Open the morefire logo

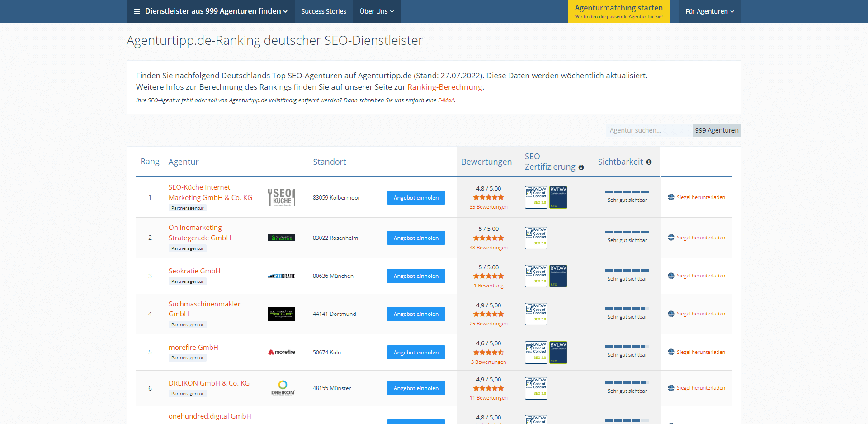pyautogui.click(x=282, y=352)
